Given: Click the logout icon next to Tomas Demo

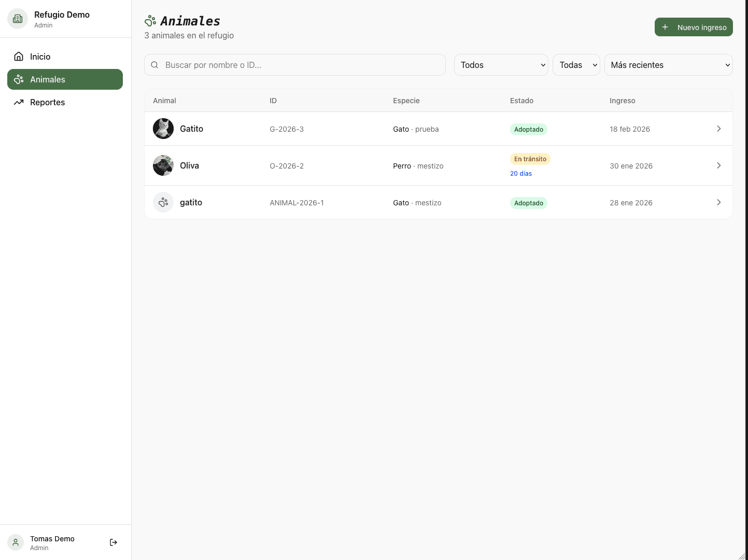Looking at the screenshot, I should 113,542.
